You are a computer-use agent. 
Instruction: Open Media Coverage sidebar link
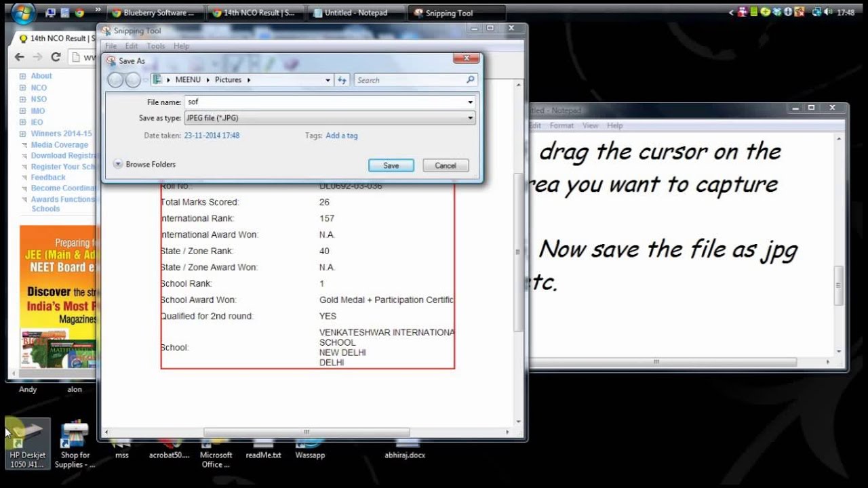coord(60,144)
